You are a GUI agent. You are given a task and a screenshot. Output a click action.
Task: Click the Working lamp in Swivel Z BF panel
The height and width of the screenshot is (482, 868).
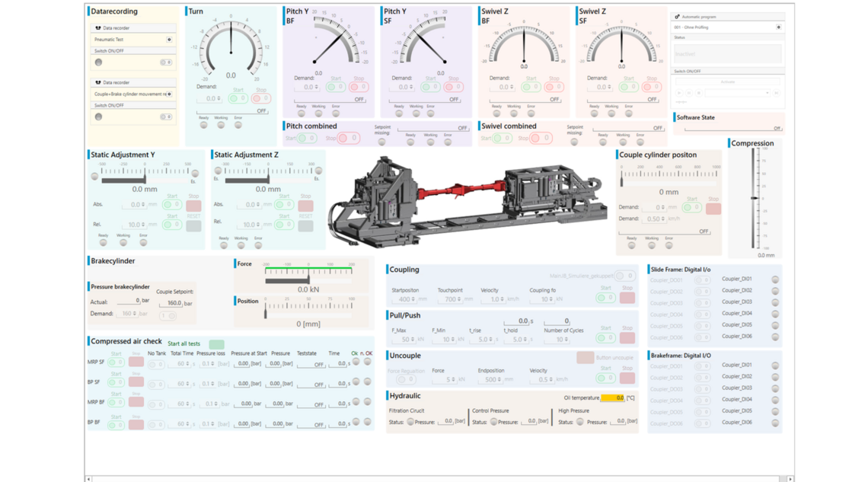pyautogui.click(x=515, y=112)
